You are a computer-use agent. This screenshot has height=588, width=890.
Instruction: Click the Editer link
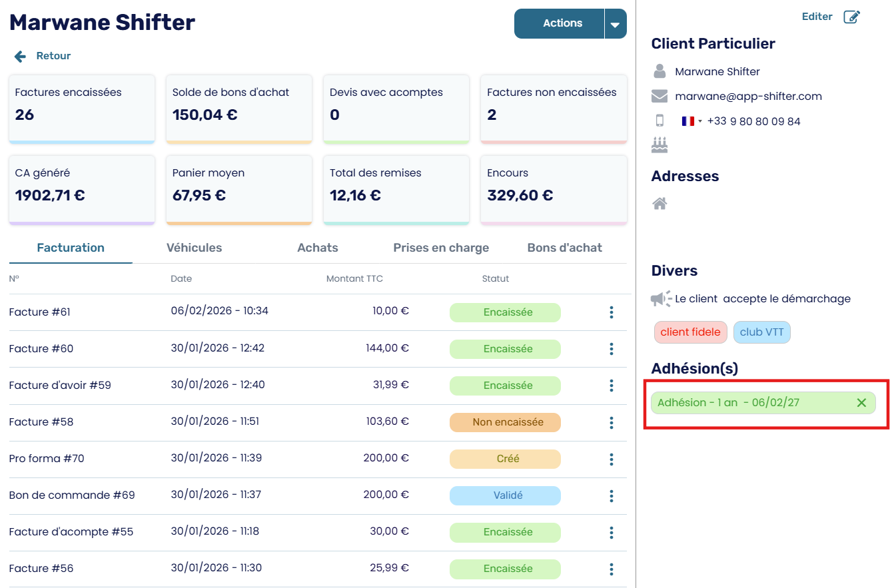817,17
